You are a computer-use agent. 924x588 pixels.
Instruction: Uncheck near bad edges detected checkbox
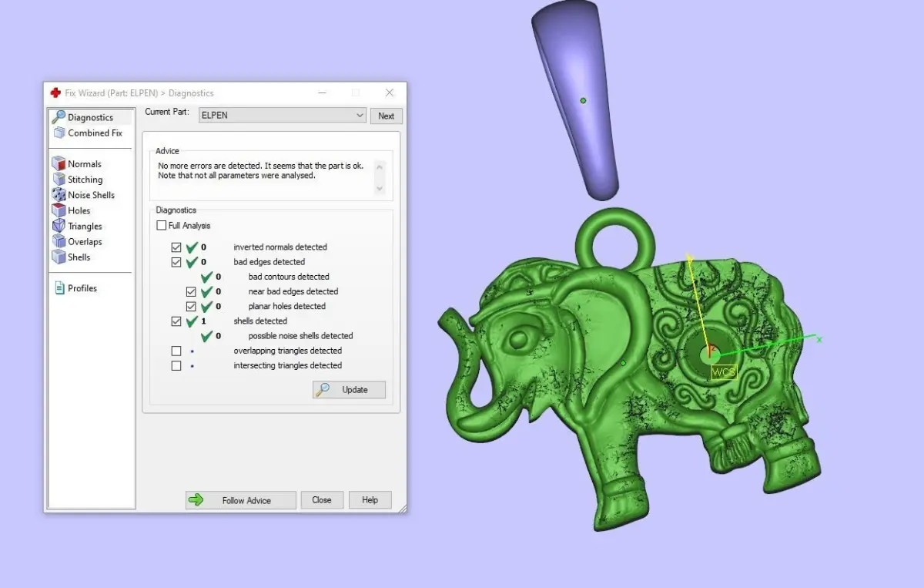pyautogui.click(x=191, y=291)
